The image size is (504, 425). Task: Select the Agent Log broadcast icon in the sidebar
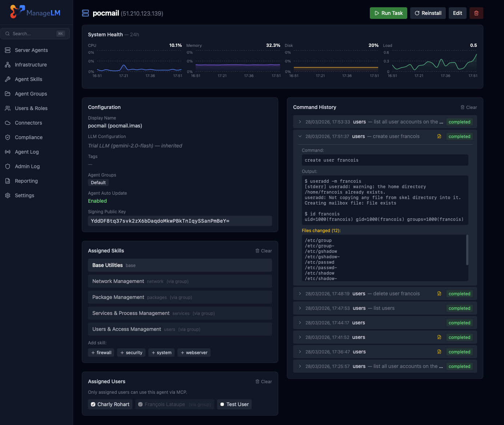coord(7,152)
